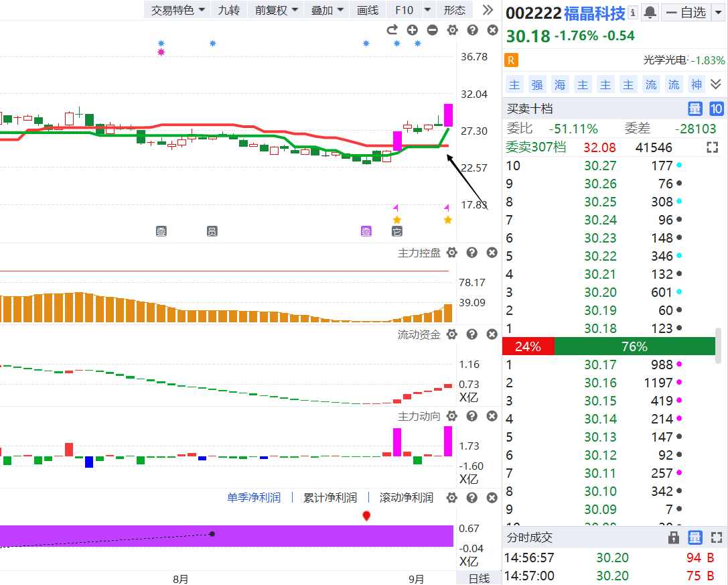Click the 员 event badge below the chart
The width and height of the screenshot is (728, 585).
coord(212,231)
